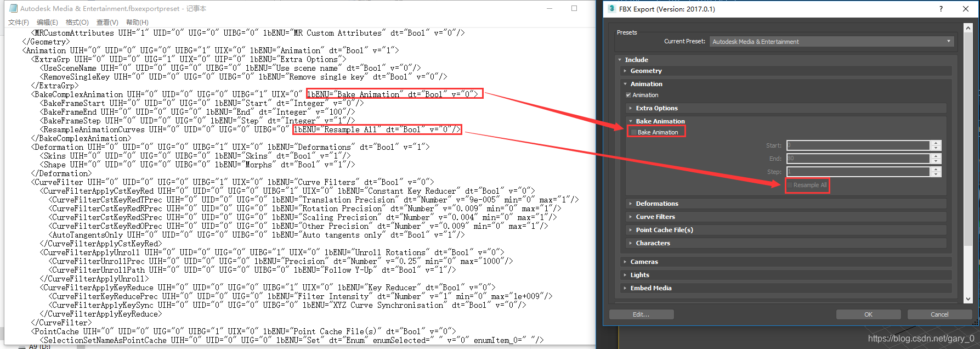Confirm export with the OK button
This screenshot has width=980, height=349.
868,314
